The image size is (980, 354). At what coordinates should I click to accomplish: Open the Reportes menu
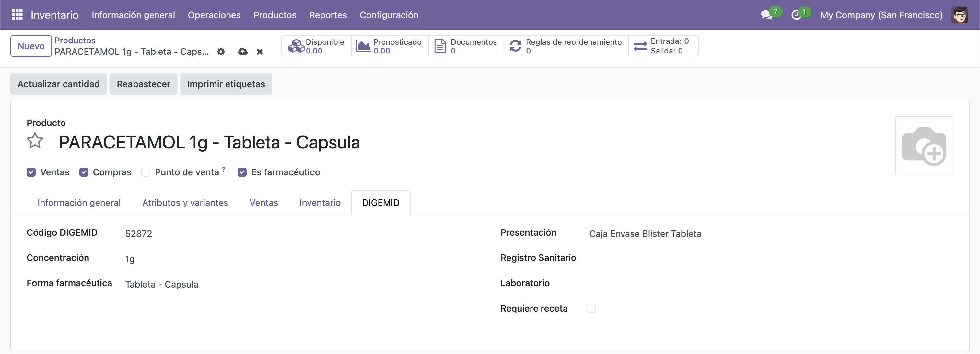click(328, 15)
